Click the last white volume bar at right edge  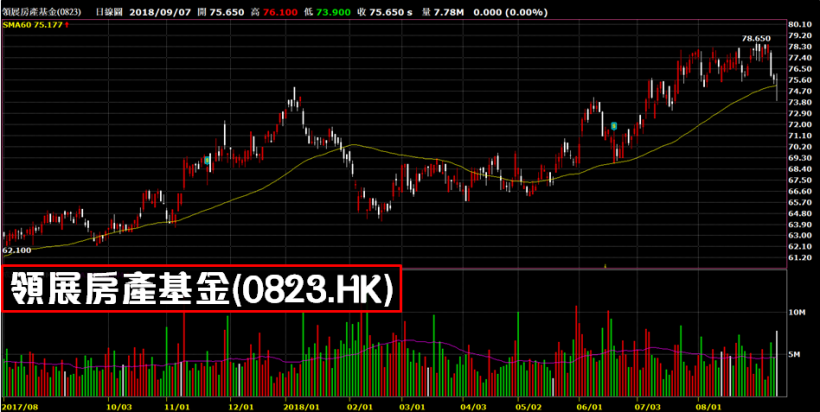coord(777,363)
